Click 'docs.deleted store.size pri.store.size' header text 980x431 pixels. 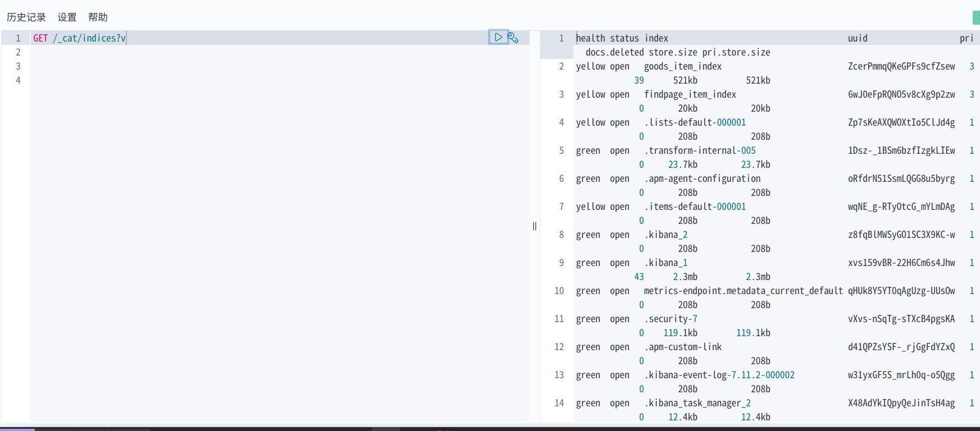pos(678,52)
